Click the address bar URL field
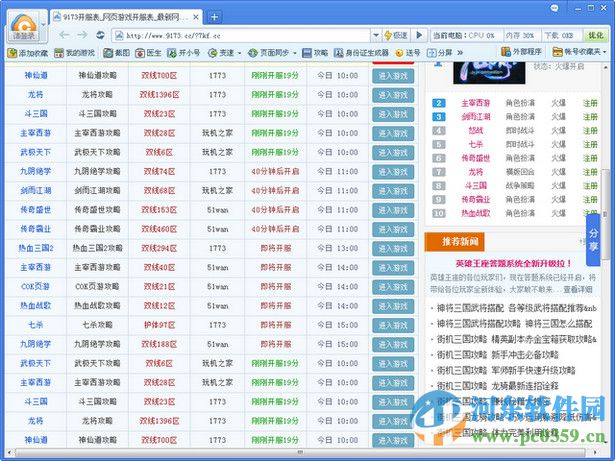 click(x=241, y=36)
